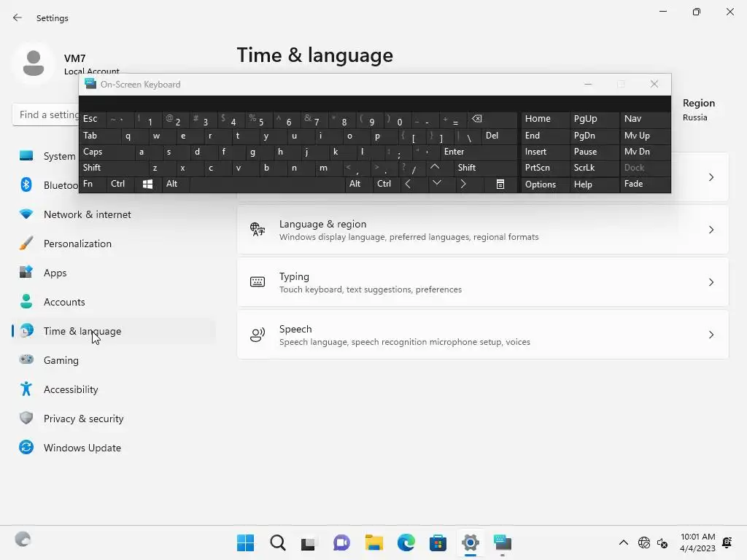Click the Apps sidebar icon
The width and height of the screenshot is (747, 560).
(26, 272)
